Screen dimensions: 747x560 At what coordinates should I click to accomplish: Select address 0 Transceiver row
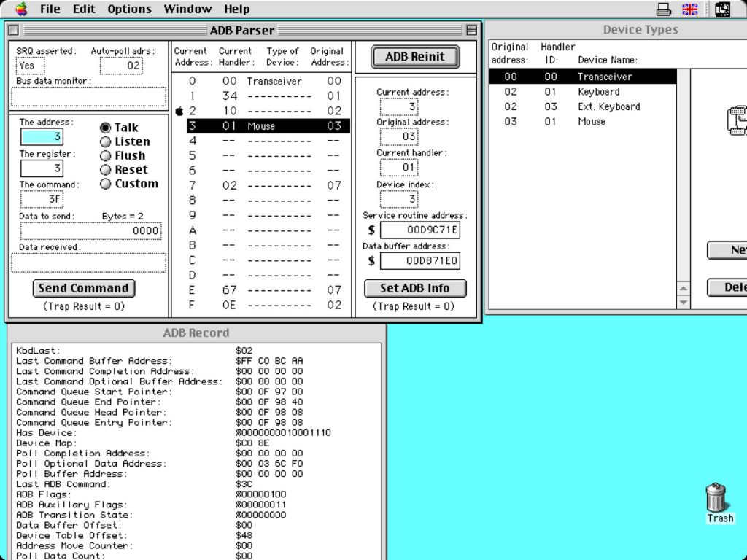click(x=268, y=81)
